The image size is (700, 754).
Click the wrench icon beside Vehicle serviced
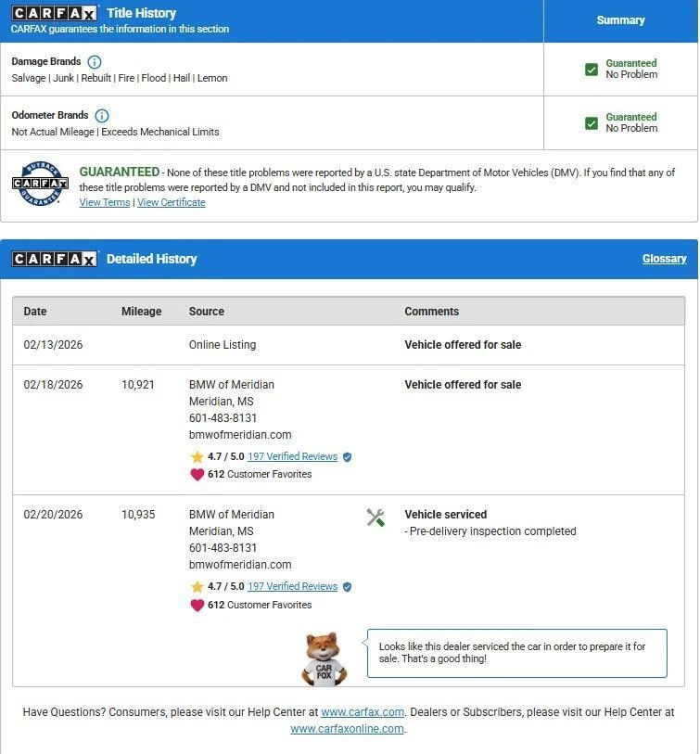[x=375, y=518]
